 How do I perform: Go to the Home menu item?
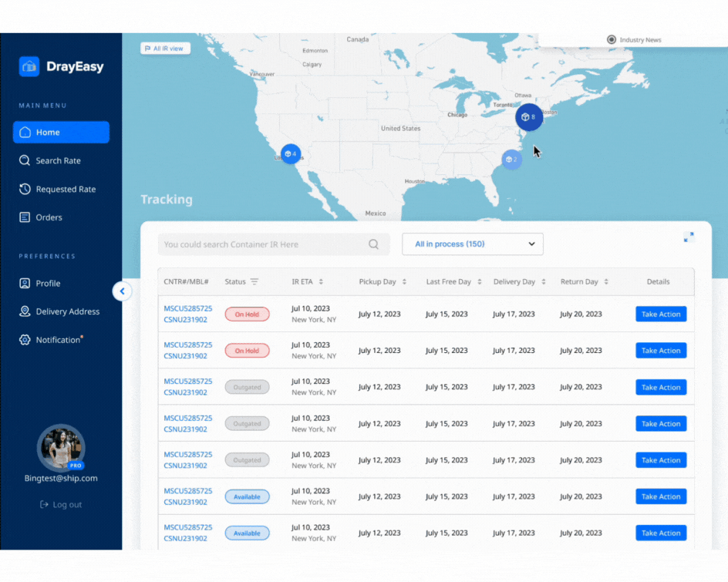(61, 133)
